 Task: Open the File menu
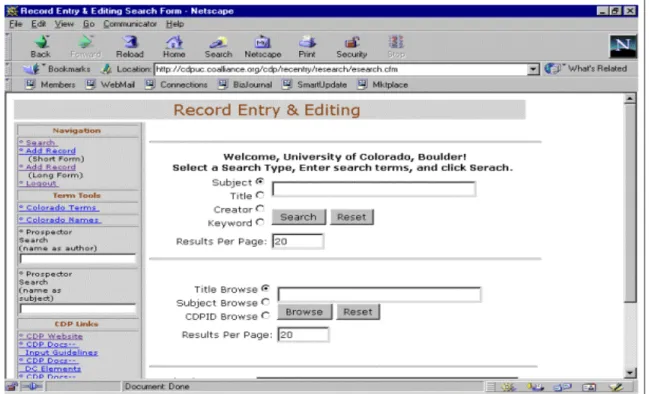click(16, 24)
